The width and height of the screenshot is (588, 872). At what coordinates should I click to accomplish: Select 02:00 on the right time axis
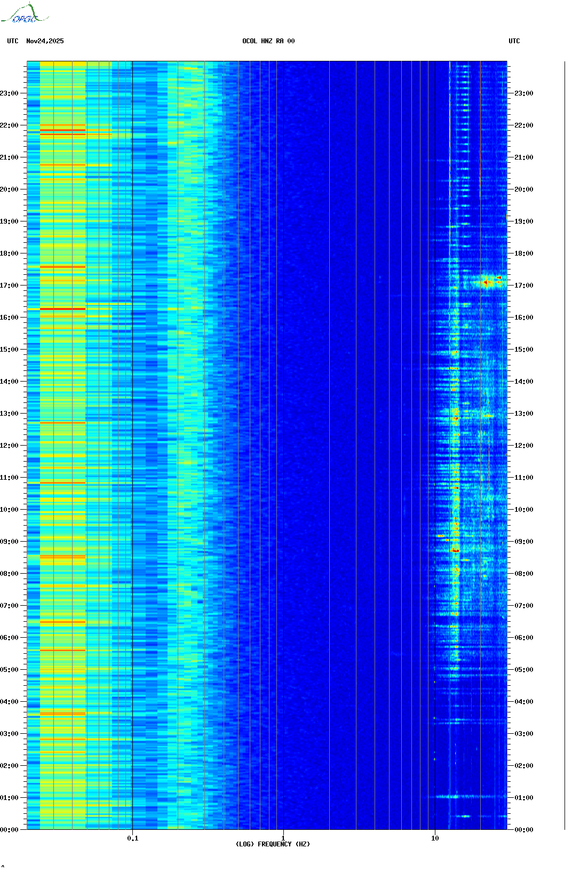524,766
